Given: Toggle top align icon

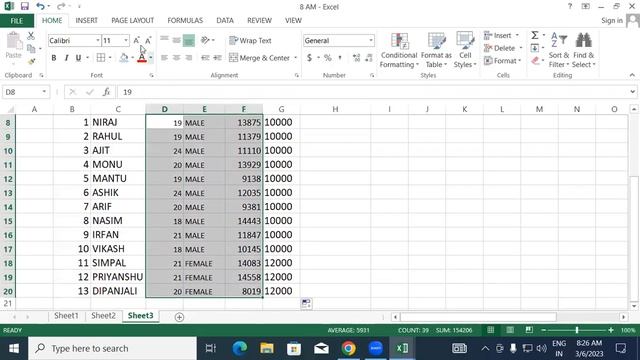Looking at the screenshot, I should (x=164, y=40).
